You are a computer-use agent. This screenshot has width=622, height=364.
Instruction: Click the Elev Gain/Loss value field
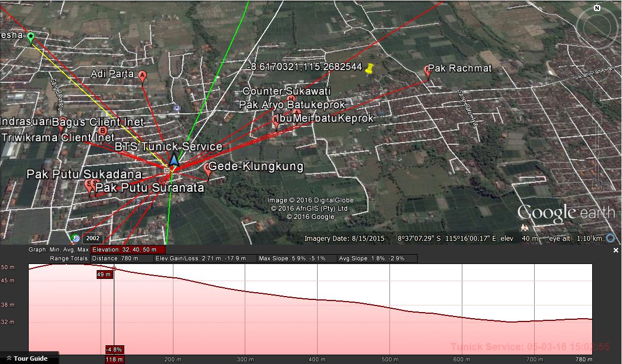point(205,259)
